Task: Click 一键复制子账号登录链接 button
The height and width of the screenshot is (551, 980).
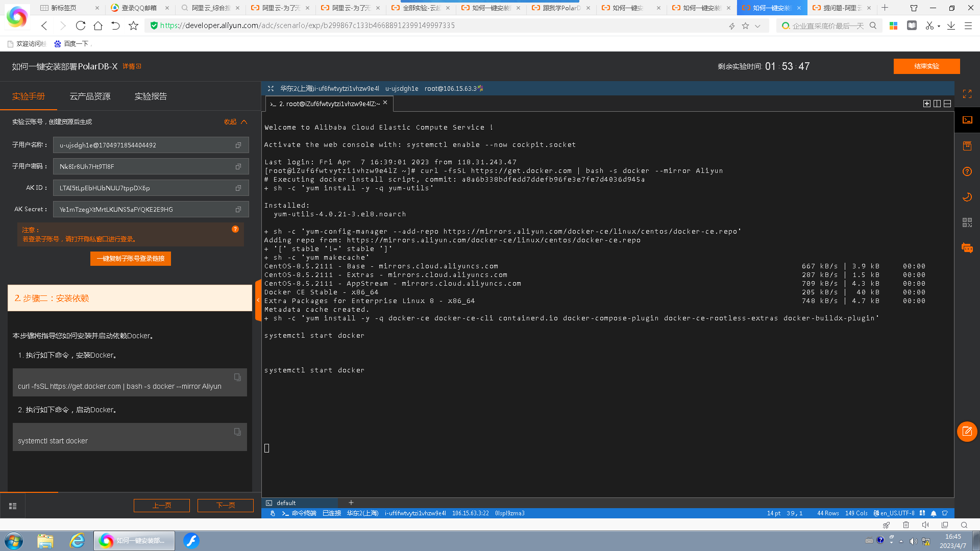Action: pos(131,259)
